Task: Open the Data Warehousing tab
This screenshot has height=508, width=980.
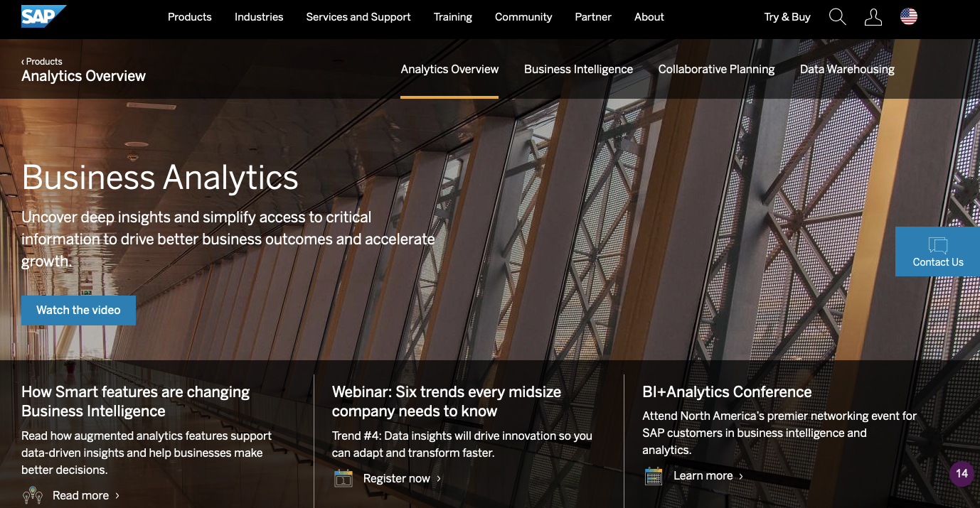Action: pyautogui.click(x=847, y=69)
